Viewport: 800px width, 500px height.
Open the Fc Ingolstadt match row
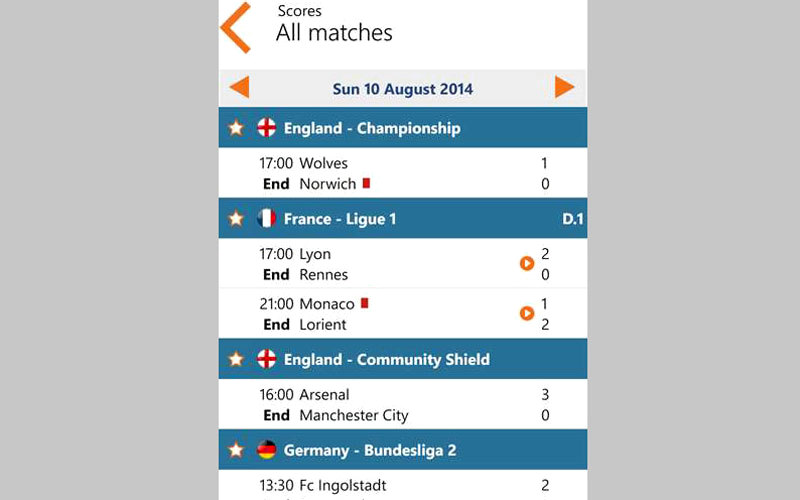tap(402, 486)
